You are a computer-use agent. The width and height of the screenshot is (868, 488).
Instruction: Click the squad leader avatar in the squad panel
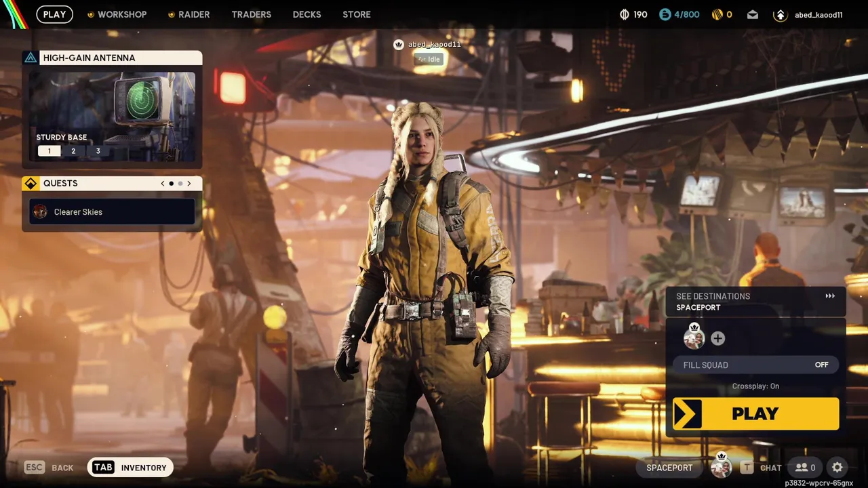tap(694, 337)
